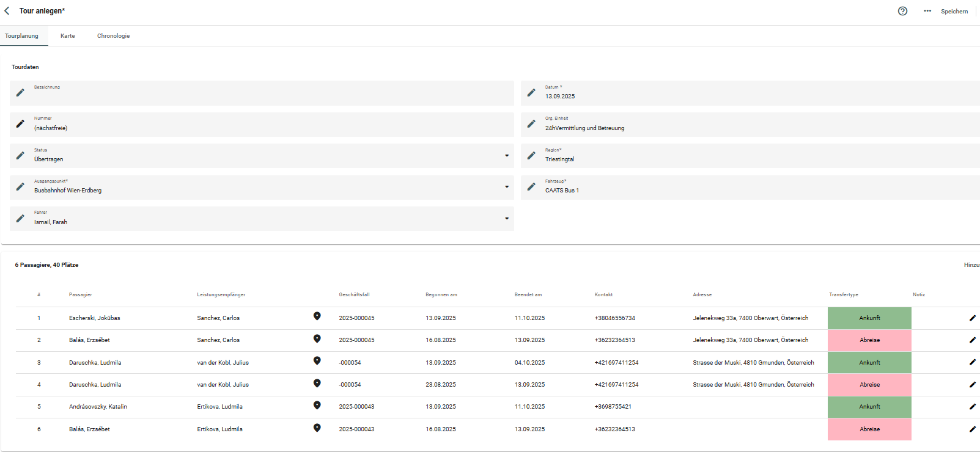Open the Ausgangspunkt dropdown arrow
980x452 pixels.
point(506,187)
